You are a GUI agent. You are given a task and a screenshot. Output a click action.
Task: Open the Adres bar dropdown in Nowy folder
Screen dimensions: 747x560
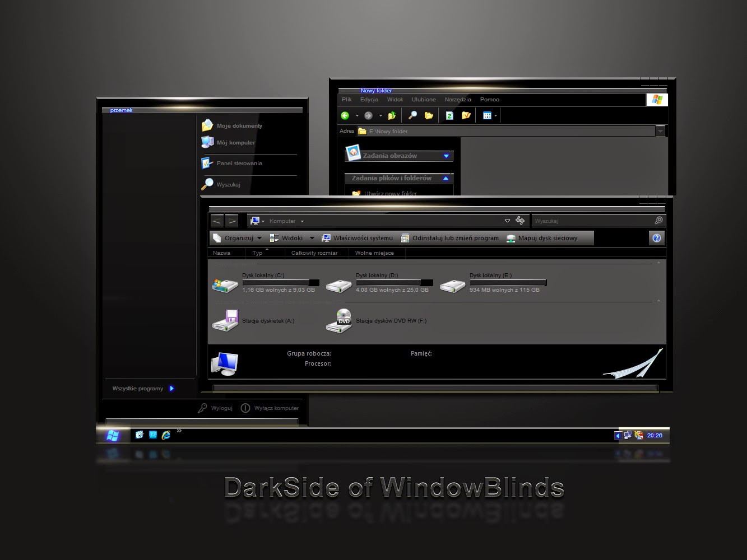click(x=661, y=131)
